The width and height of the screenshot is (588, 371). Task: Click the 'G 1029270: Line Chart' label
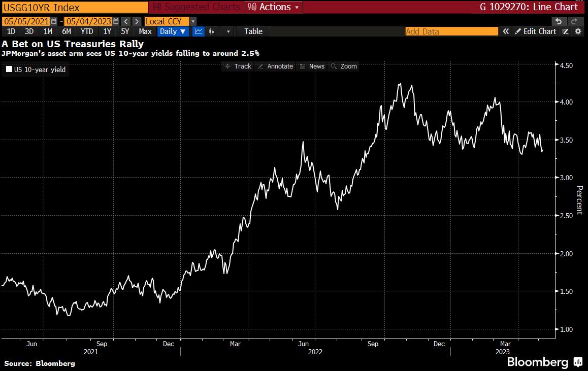click(529, 7)
